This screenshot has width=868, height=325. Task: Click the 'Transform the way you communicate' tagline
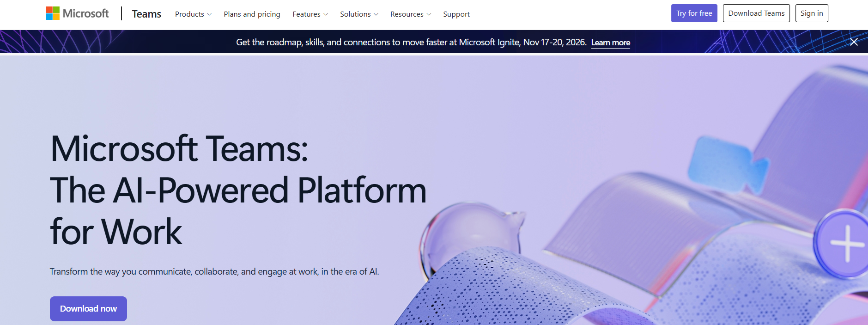pos(214,271)
